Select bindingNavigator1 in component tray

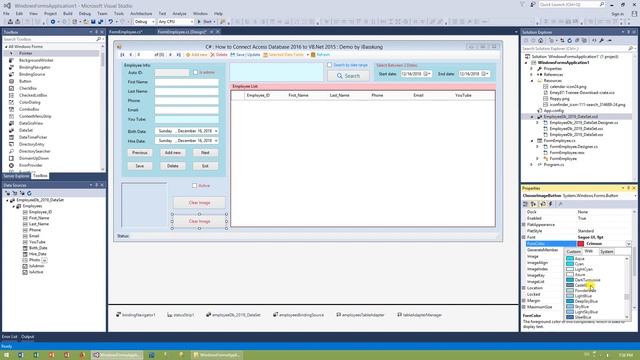coord(136,315)
